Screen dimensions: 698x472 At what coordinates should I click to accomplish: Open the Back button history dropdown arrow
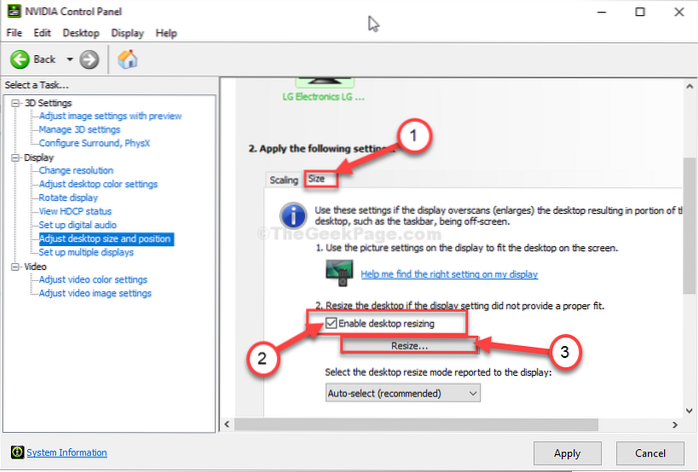tap(69, 59)
